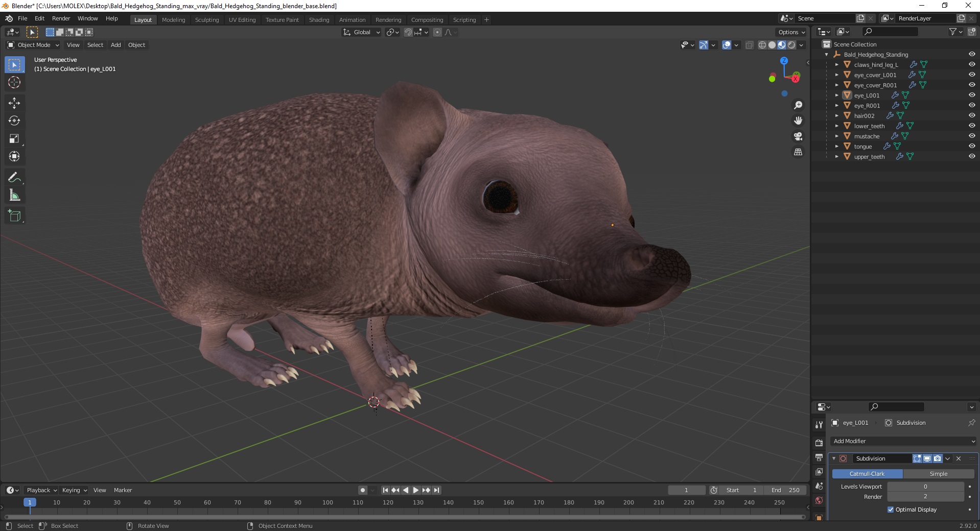Select the Rotate tool
Screen dimensions: 980x531
tap(14, 121)
